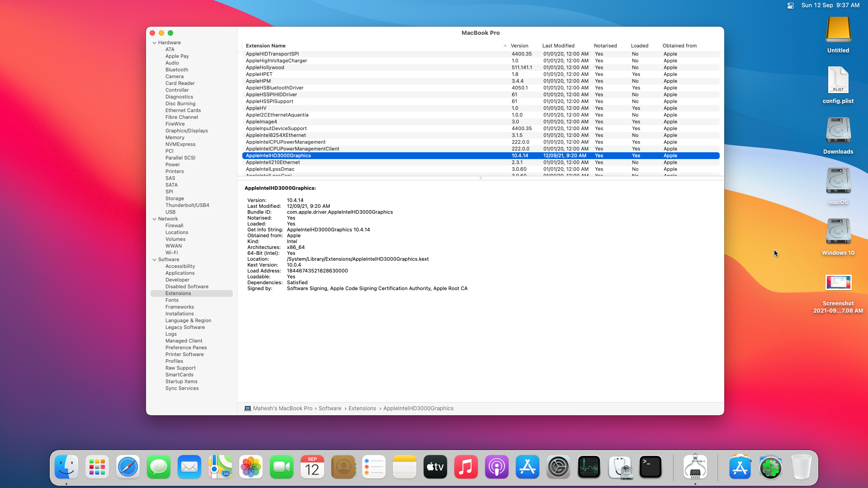Collapse the Software sidebar group
This screenshot has height=488, width=868.
(155, 260)
